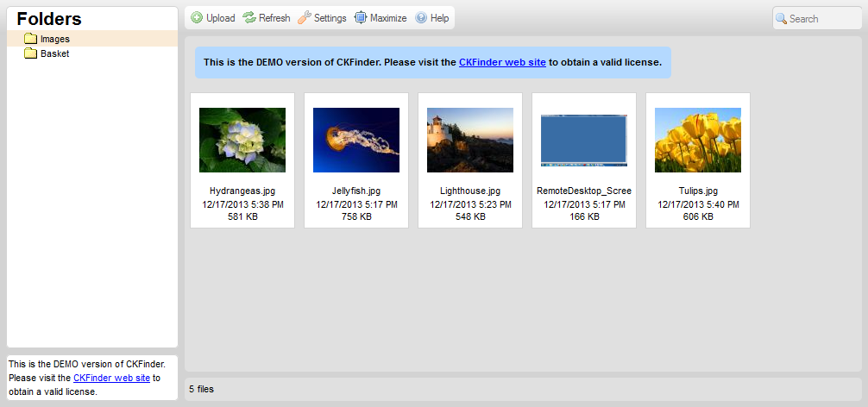Click the green Refresh arrows icon
Screen dimensions: 868x407
click(x=249, y=18)
